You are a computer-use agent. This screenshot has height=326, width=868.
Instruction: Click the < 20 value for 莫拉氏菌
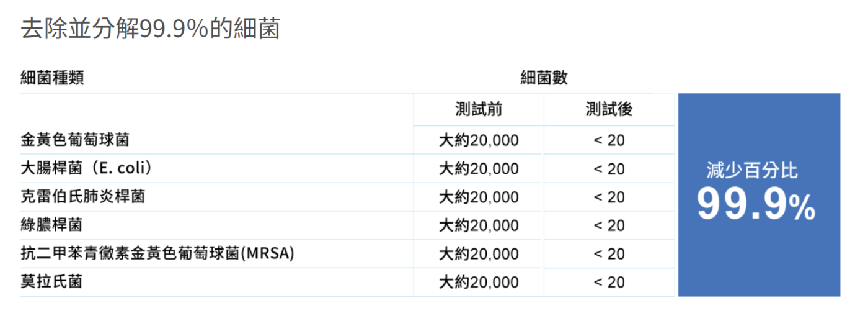[609, 283]
